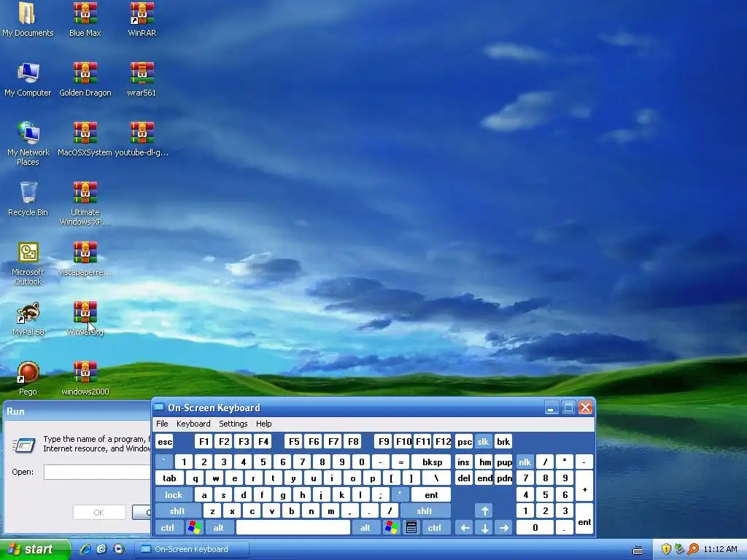Click the bksp backspace key

click(432, 462)
